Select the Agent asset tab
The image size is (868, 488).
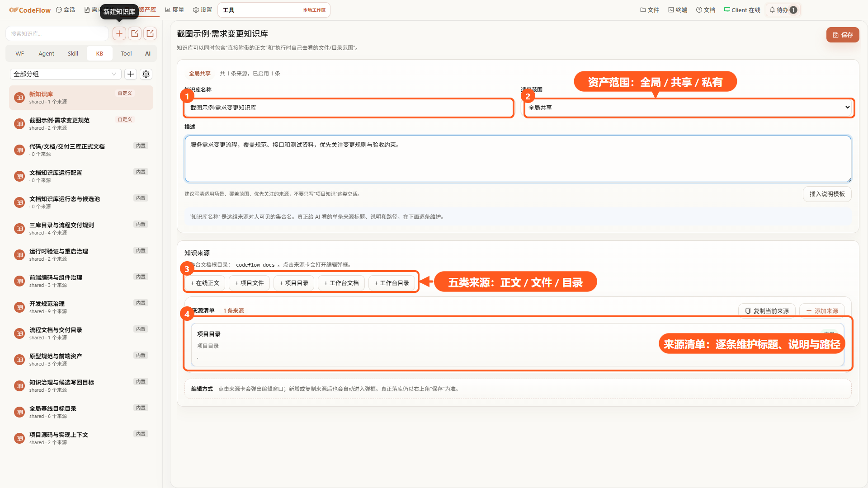pyautogui.click(x=46, y=53)
